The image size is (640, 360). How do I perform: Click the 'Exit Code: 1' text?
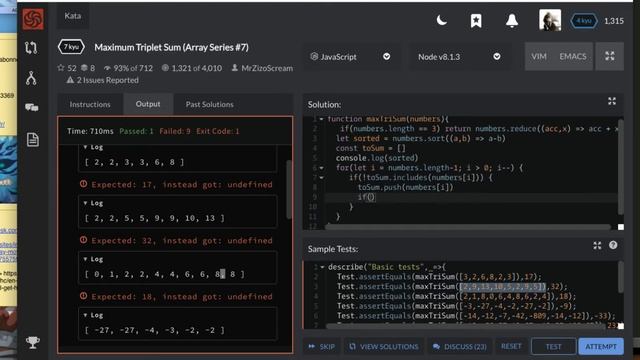(x=218, y=131)
